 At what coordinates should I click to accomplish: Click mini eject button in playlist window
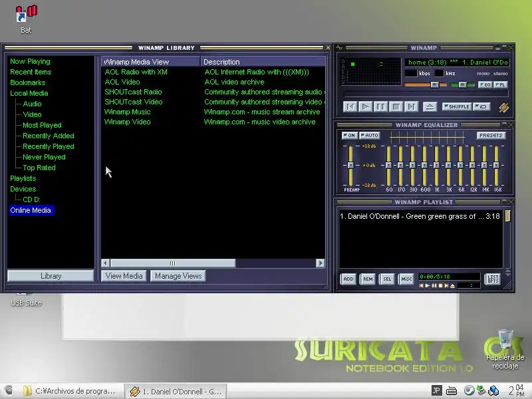[453, 286]
